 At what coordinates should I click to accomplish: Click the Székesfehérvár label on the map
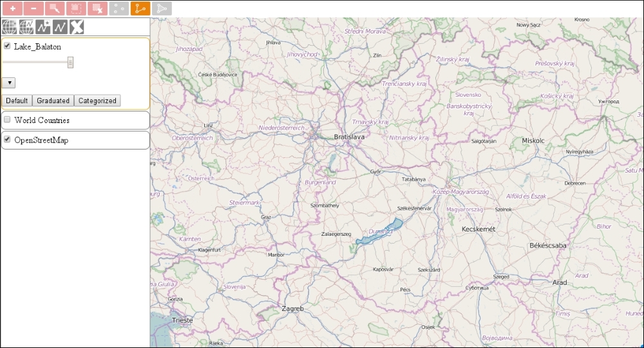(414, 208)
